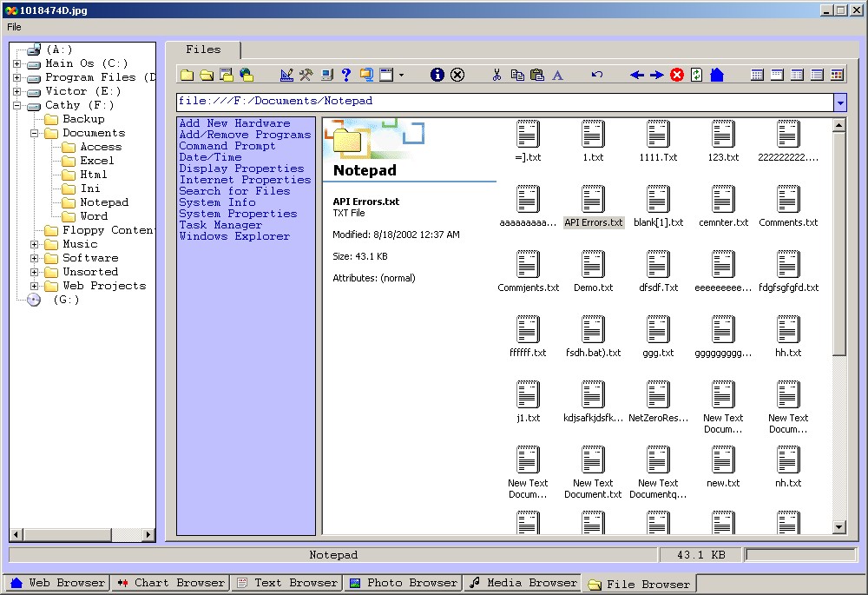Click the file list scroll up arrow
The width and height of the screenshot is (868, 595).
[x=839, y=126]
